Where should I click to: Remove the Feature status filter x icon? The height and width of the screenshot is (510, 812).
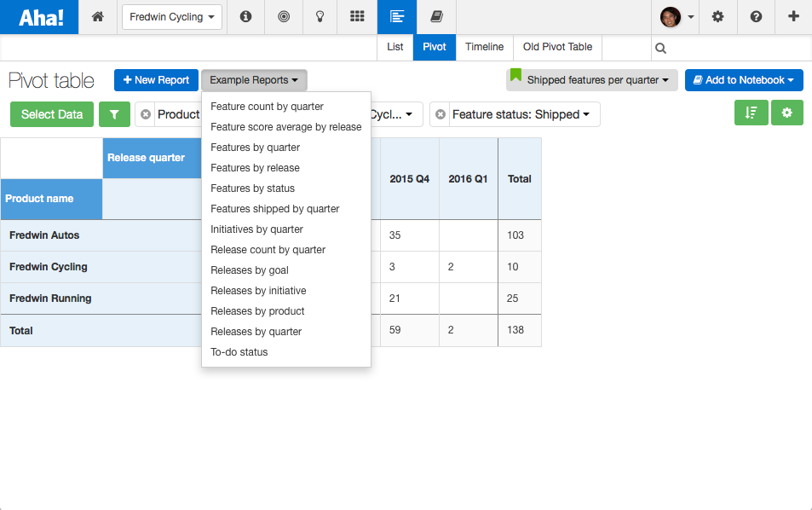pos(441,114)
